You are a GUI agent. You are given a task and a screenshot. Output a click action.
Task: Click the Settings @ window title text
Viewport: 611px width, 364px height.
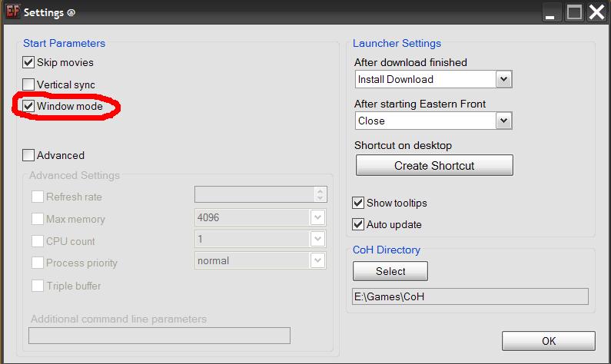pos(49,12)
